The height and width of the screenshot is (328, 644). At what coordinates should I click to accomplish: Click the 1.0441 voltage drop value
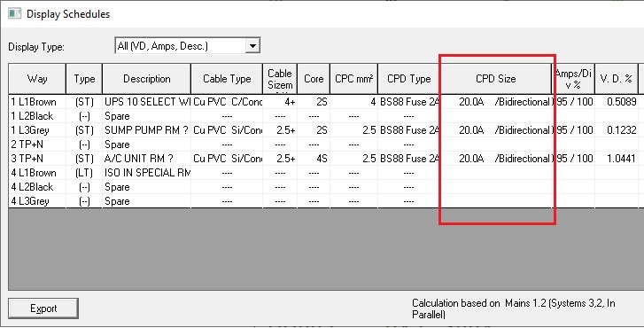click(x=621, y=159)
